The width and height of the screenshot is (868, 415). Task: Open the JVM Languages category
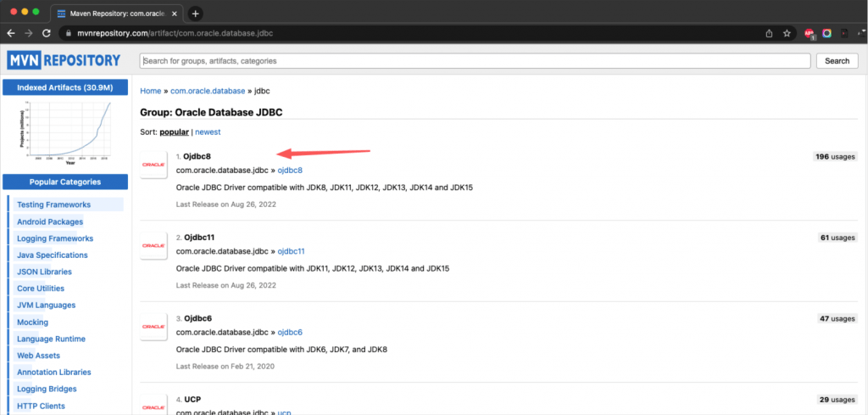point(46,305)
